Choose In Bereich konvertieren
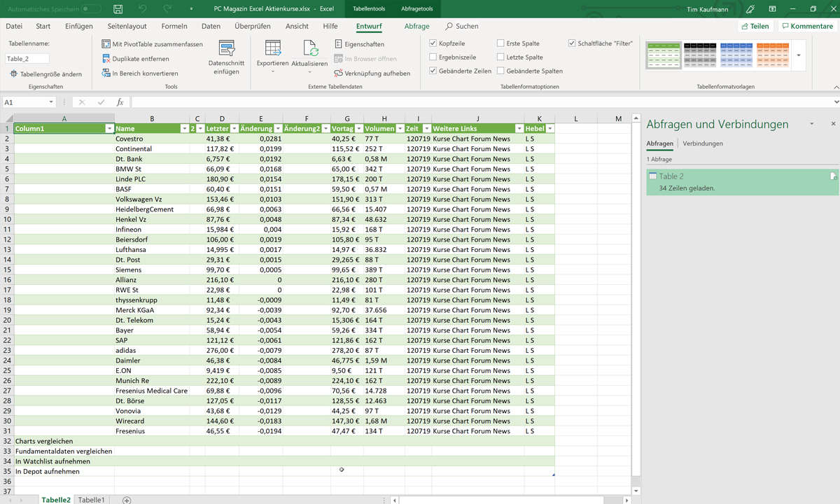 click(x=140, y=73)
